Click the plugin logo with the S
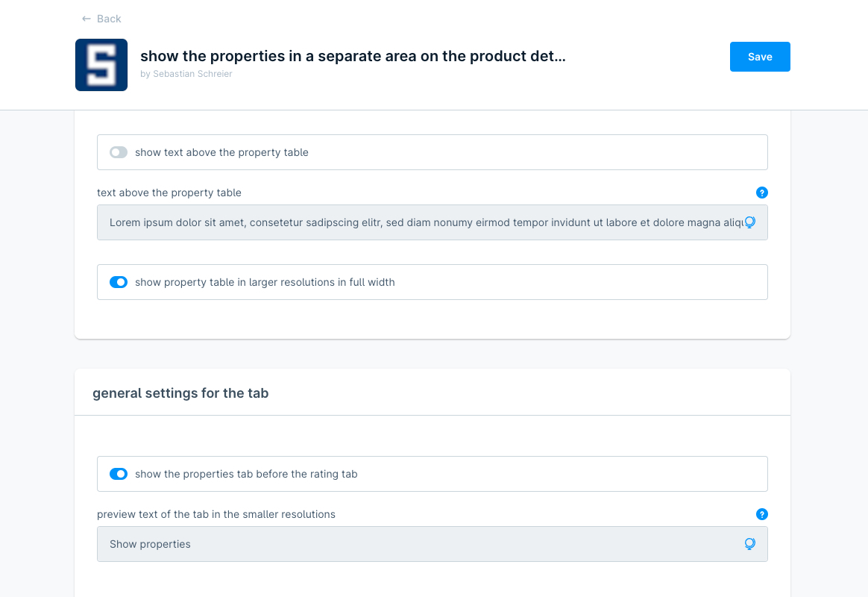868x597 pixels. [x=101, y=65]
